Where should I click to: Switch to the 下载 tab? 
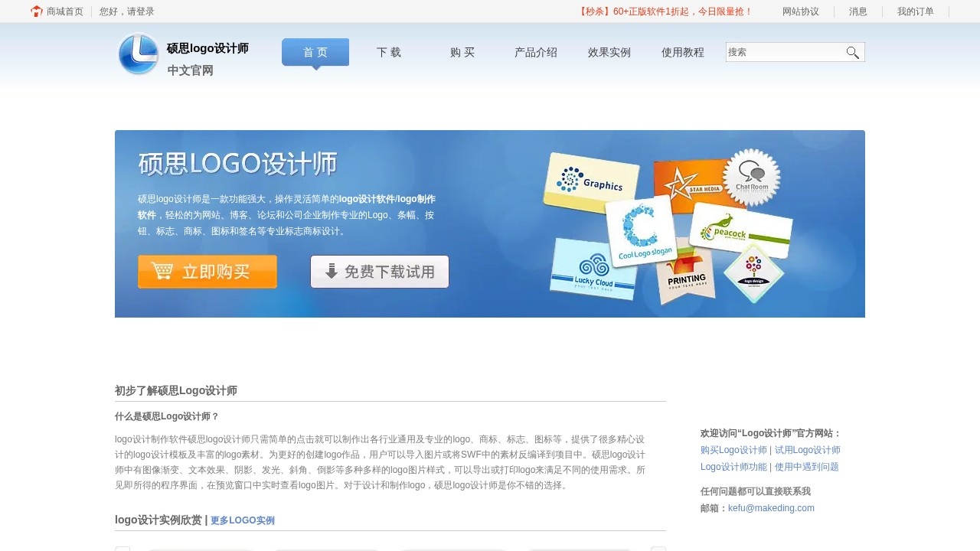pyautogui.click(x=387, y=52)
